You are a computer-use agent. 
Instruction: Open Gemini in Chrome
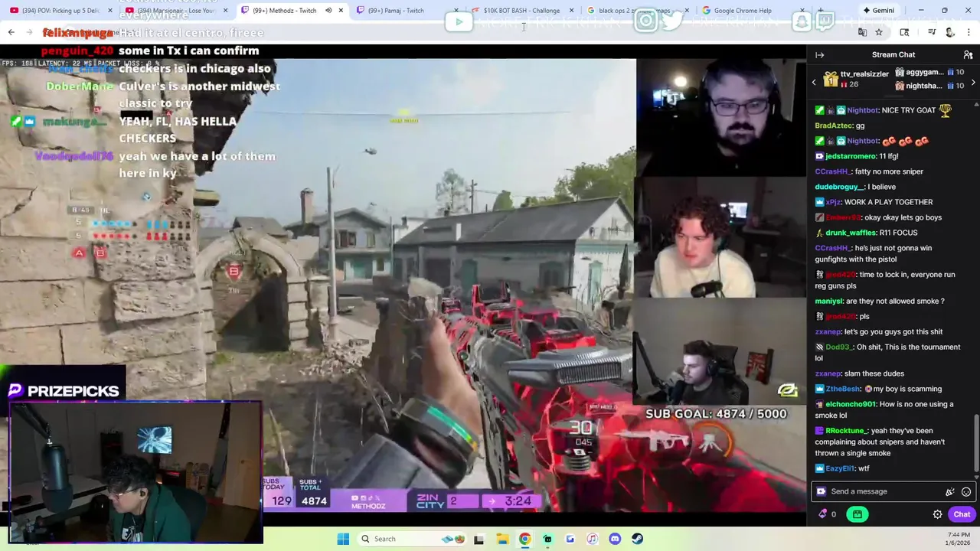878,11
